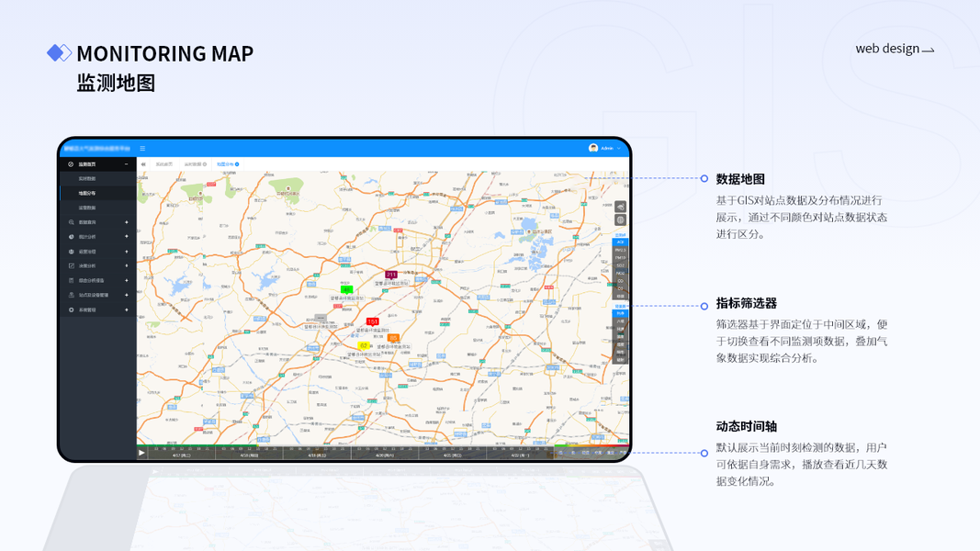Click the red 151 station marker
980x551 pixels.
(373, 321)
